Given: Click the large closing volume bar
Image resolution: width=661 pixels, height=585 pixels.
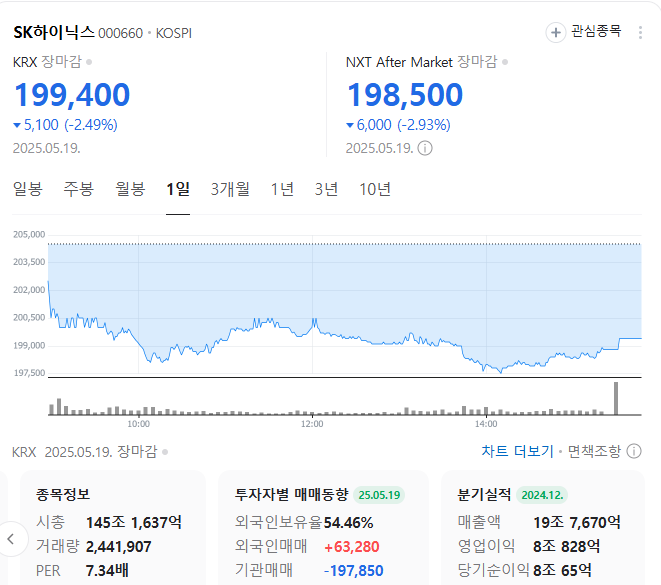Looking at the screenshot, I should click(616, 398).
